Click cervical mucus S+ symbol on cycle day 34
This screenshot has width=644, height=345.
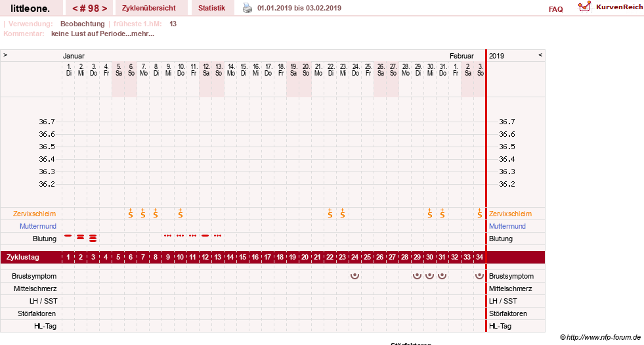(480, 213)
